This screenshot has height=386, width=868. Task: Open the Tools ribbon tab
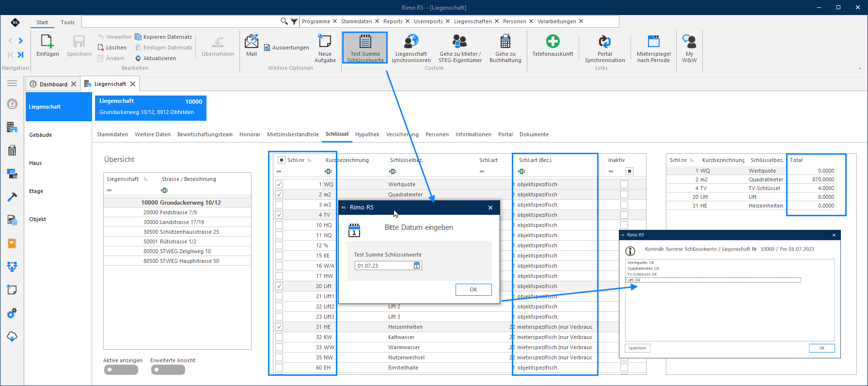[x=68, y=22]
